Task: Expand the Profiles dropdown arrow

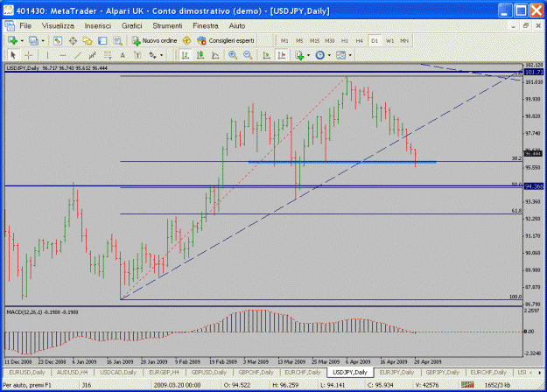Action: pyautogui.click(x=43, y=41)
